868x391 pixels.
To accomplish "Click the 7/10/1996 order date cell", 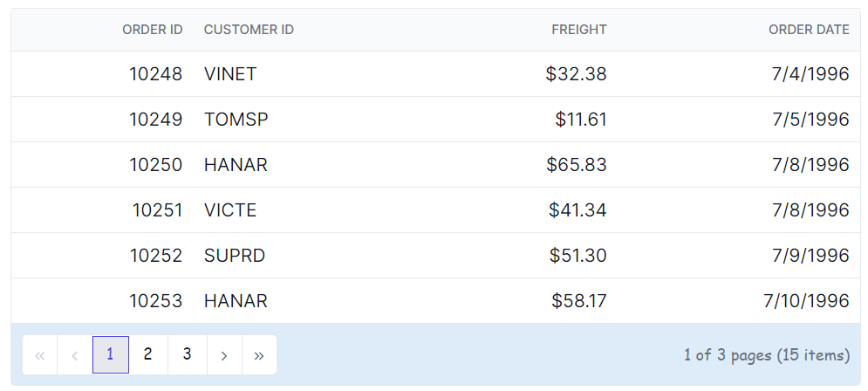I will (x=806, y=301).
